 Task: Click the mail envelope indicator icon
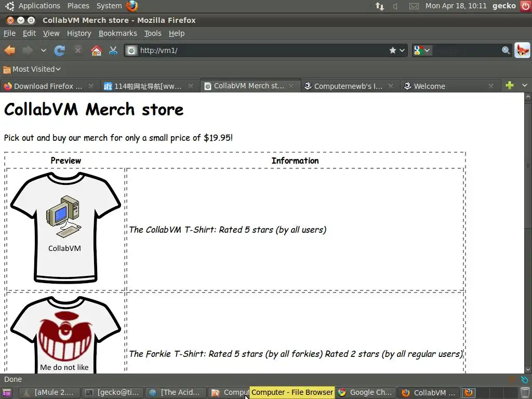tap(414, 6)
